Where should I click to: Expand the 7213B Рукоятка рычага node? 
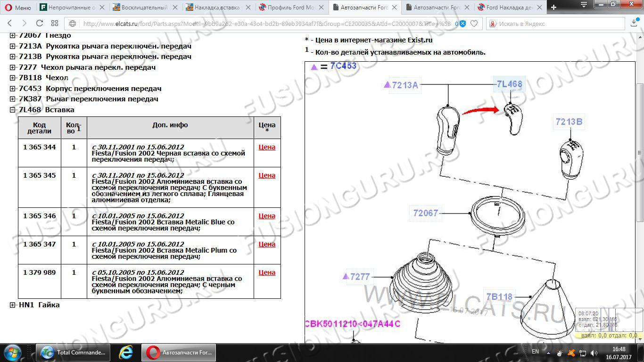(13, 57)
